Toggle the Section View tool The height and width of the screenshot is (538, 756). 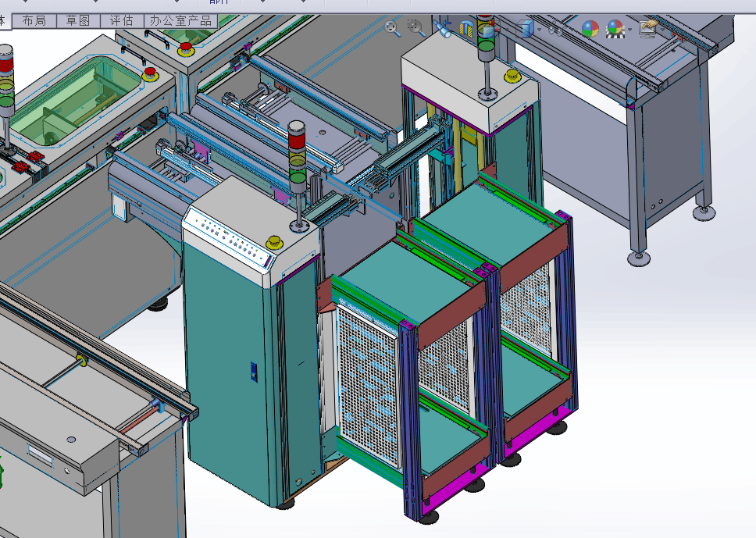465,29
